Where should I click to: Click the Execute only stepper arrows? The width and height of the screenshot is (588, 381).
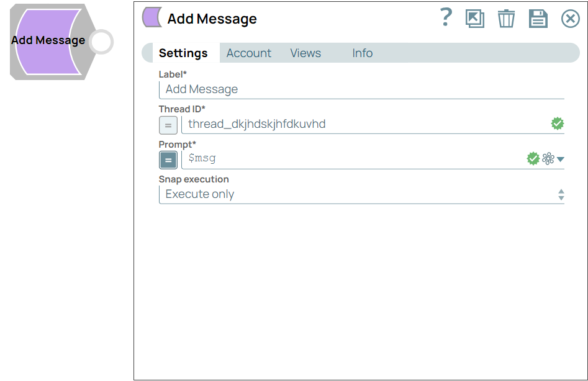point(561,194)
